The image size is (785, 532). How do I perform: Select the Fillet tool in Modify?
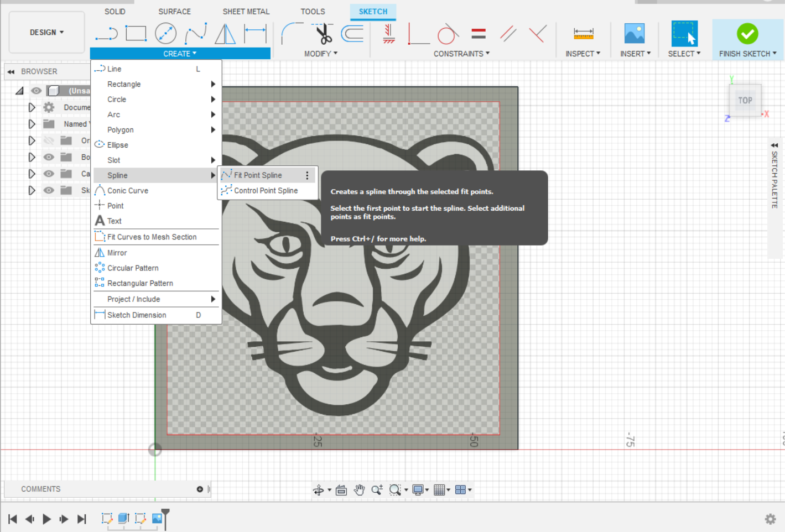pos(292,33)
